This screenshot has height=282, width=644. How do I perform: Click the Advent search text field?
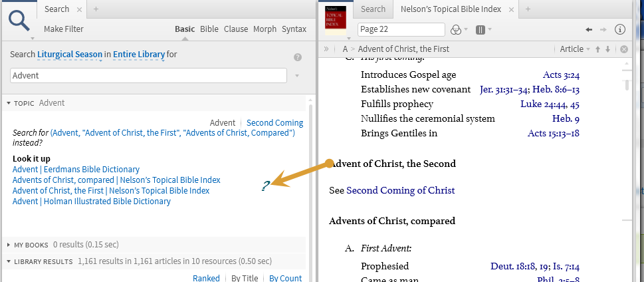[148, 76]
